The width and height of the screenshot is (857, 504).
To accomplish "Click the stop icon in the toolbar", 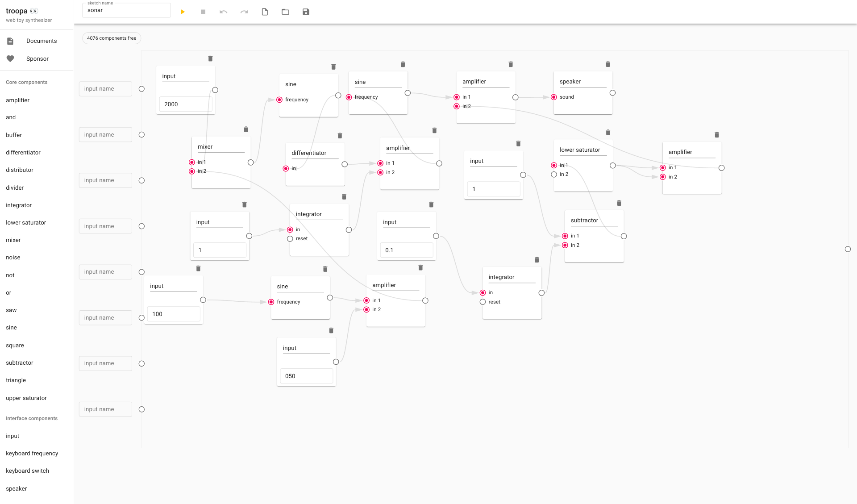I will tap(203, 12).
